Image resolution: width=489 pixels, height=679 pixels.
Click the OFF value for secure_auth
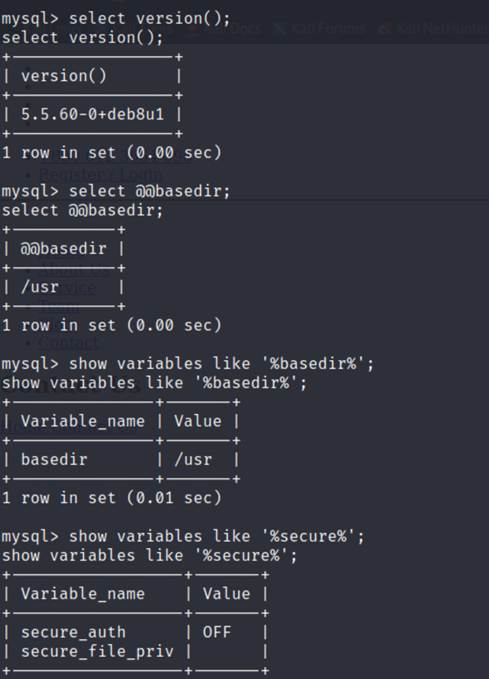click(217, 632)
